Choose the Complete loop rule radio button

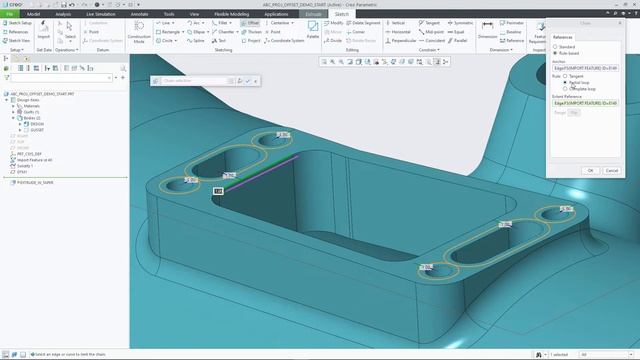tap(565, 89)
